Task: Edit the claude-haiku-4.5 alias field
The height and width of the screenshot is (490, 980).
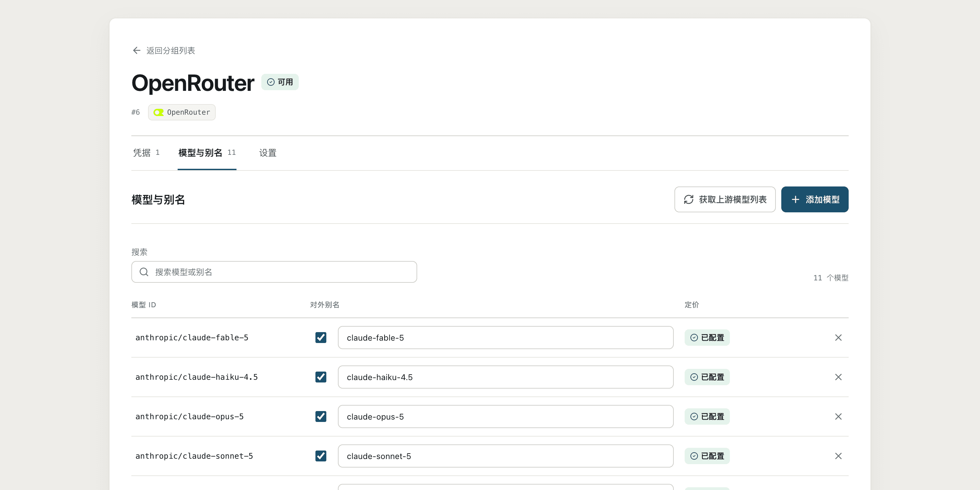Action: [x=506, y=377]
